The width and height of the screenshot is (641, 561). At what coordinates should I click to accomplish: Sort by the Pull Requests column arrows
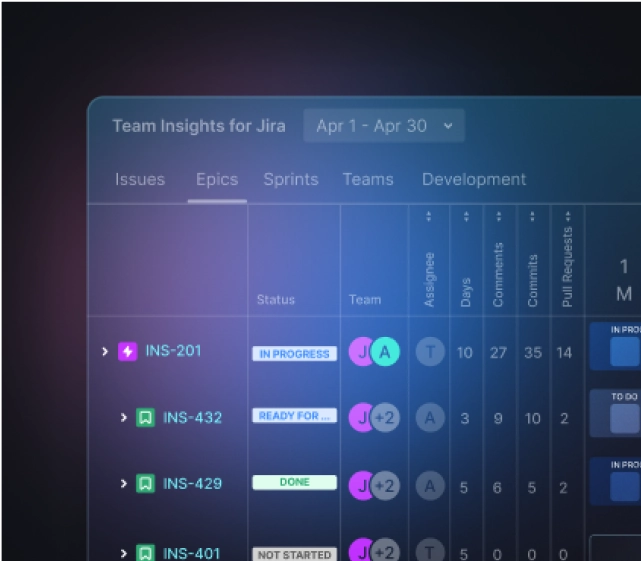point(568,216)
